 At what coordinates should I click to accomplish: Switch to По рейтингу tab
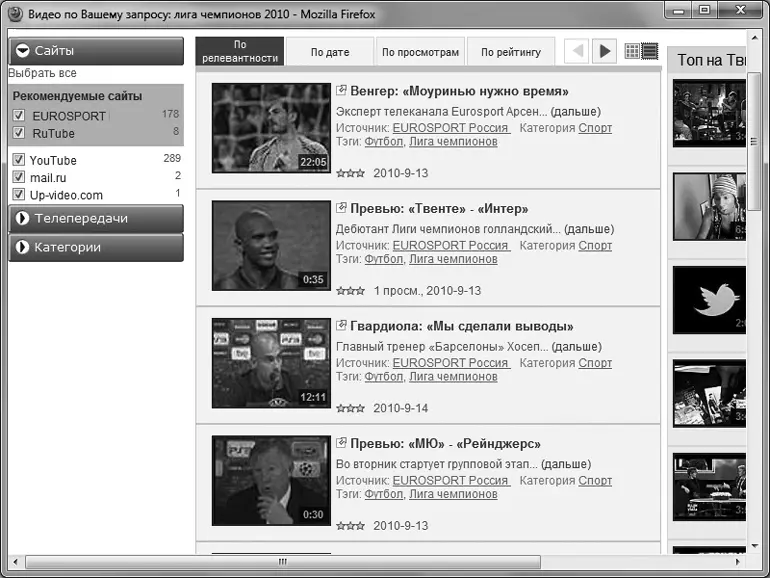(x=511, y=52)
